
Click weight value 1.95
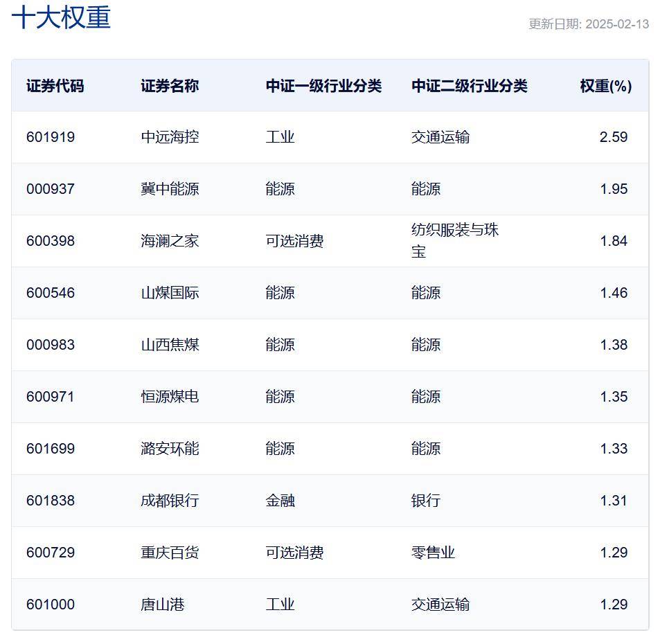(x=614, y=189)
